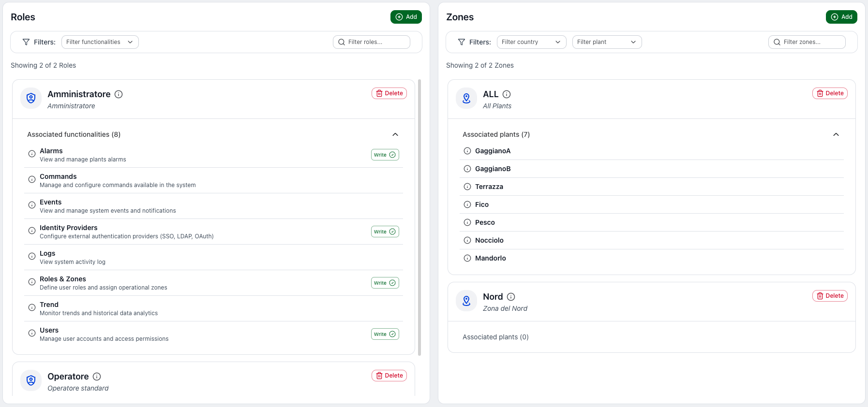
Task: Select the Terrazza plant name
Action: point(489,187)
